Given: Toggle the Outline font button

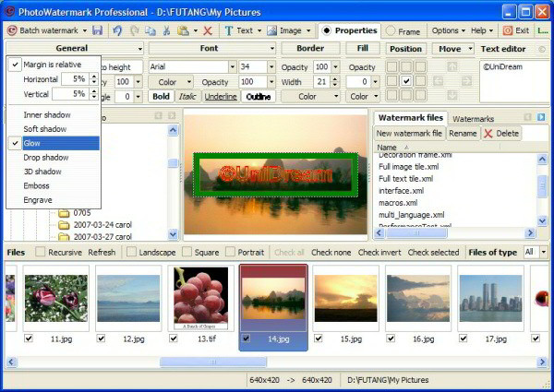Looking at the screenshot, I should pos(259,96).
